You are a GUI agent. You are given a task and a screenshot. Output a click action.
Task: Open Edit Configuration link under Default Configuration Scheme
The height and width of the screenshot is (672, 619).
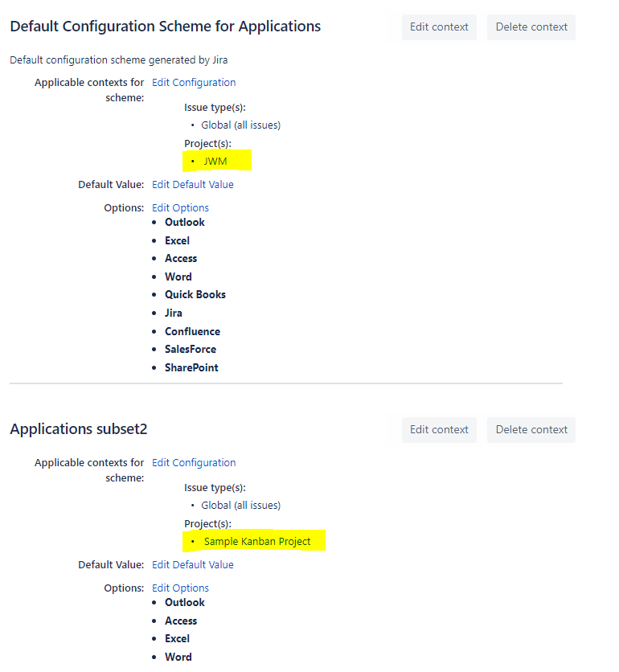194,82
